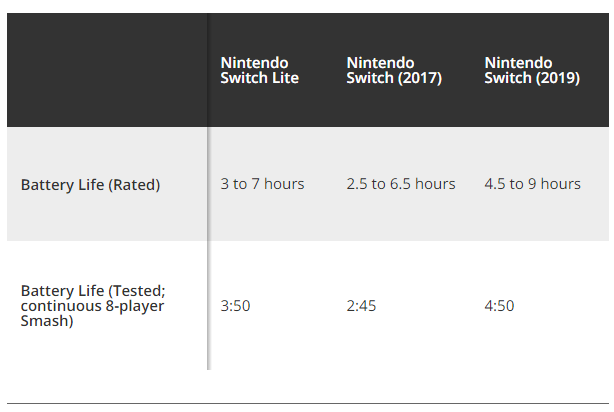
Task: Click the Nintendo Switch (2017) column header
Action: [x=394, y=70]
